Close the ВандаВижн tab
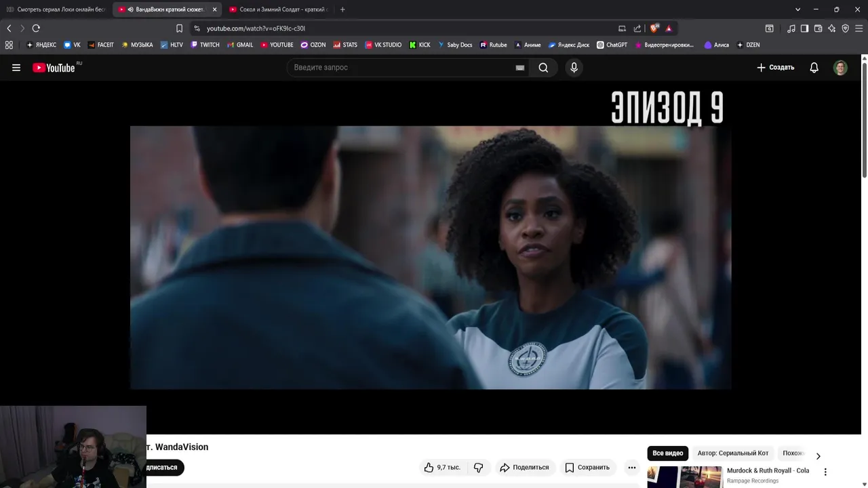 coord(214,9)
